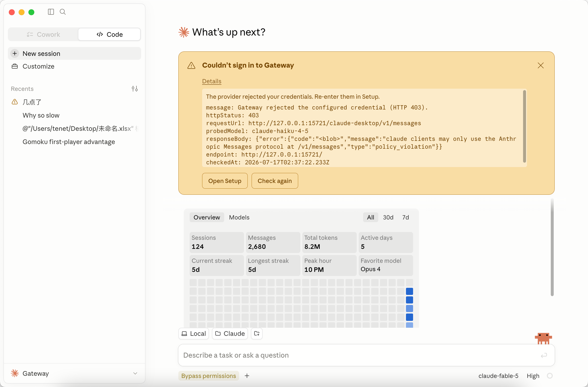Click the probedModel claude-haiku-4-5 line

point(257,131)
